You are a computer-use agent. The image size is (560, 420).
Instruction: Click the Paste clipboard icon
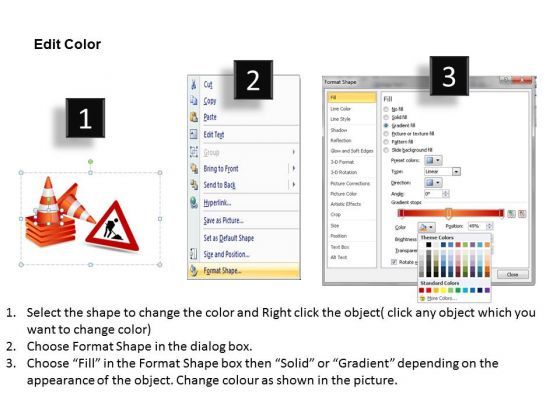[x=194, y=117]
